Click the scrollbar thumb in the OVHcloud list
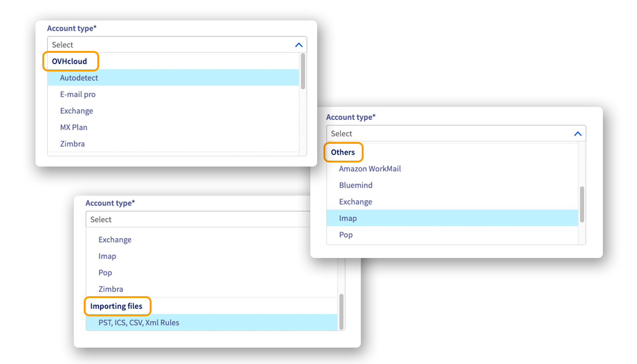Screen dimensions: 637x364 click(x=303, y=71)
